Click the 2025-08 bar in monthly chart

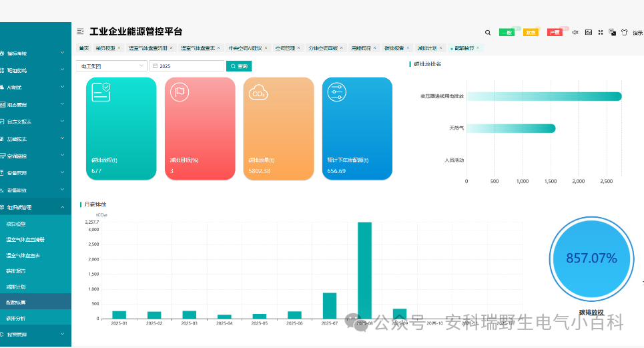(x=365, y=271)
